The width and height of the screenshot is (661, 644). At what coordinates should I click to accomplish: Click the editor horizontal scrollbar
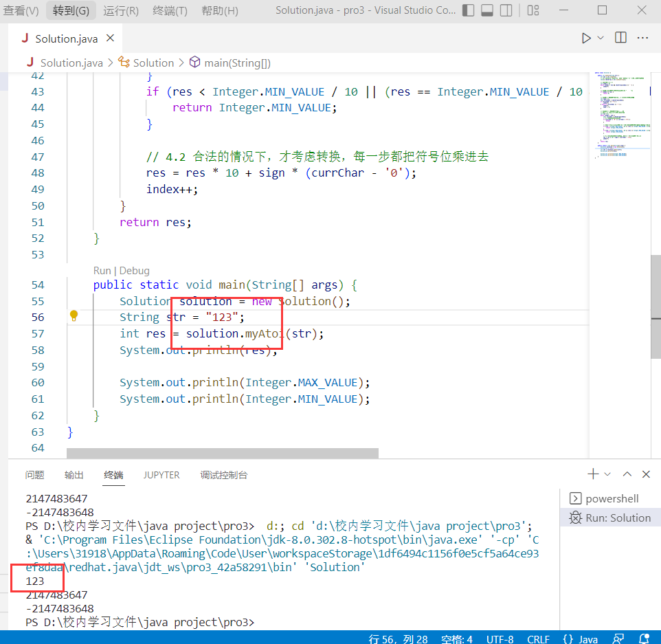coord(223,453)
